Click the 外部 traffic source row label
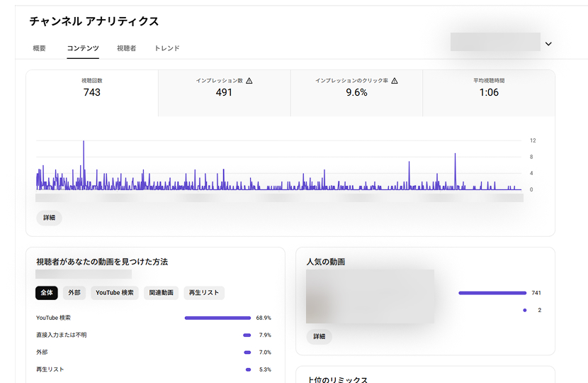588x383 pixels. (x=42, y=353)
